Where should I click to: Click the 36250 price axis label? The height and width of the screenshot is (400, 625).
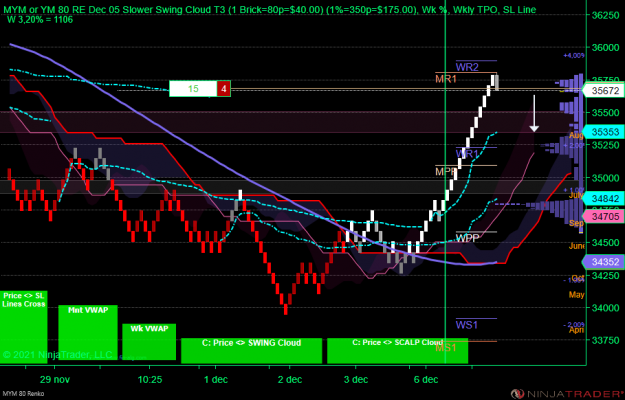605,15
